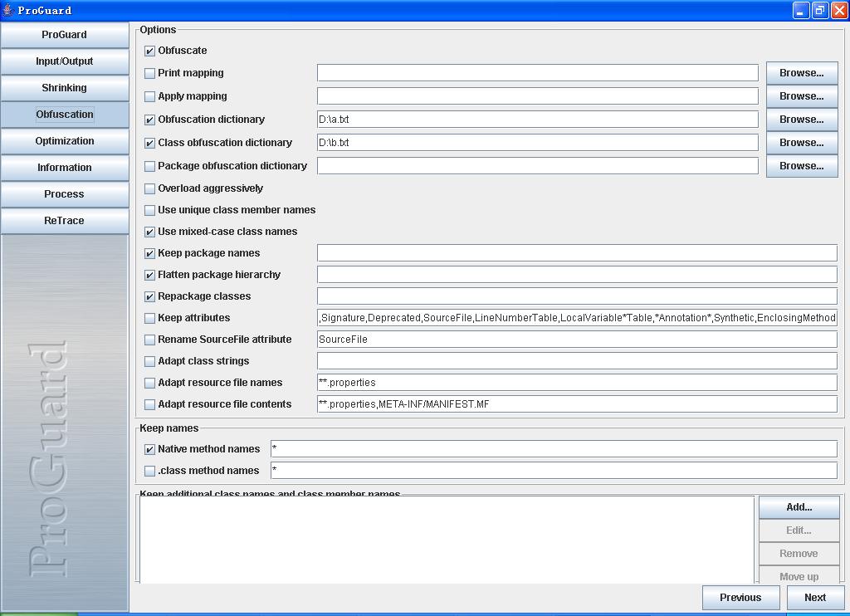850x616 pixels.
Task: Toggle Native method names checkbox
Action: coord(149,449)
